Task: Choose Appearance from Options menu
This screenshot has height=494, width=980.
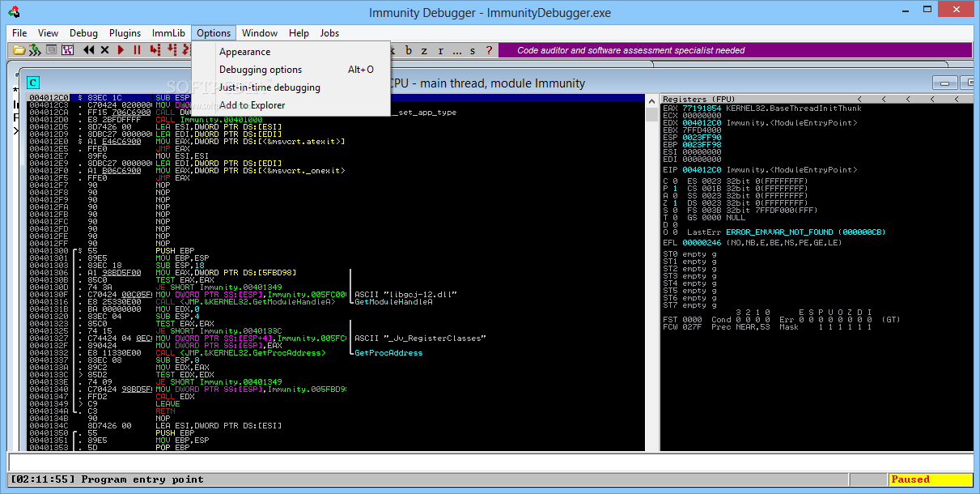Action: coord(291,52)
